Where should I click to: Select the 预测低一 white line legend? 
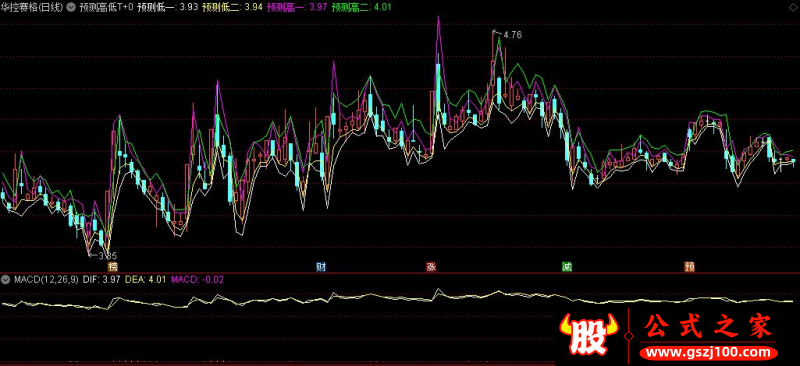(x=167, y=8)
